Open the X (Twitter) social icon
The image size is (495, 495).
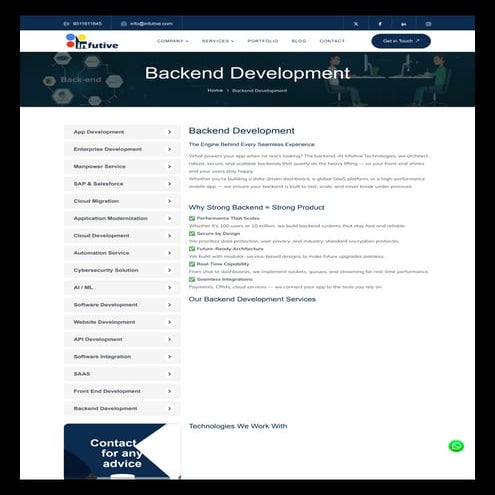pos(356,24)
